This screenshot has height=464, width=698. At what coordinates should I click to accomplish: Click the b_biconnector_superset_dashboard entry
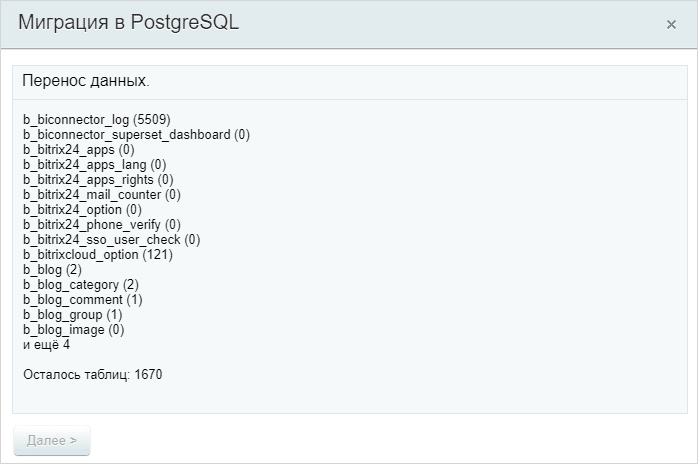tap(136, 134)
